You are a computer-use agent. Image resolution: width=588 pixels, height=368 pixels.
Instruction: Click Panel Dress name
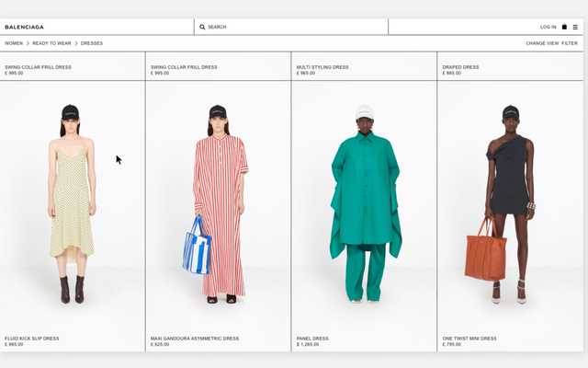click(x=312, y=339)
